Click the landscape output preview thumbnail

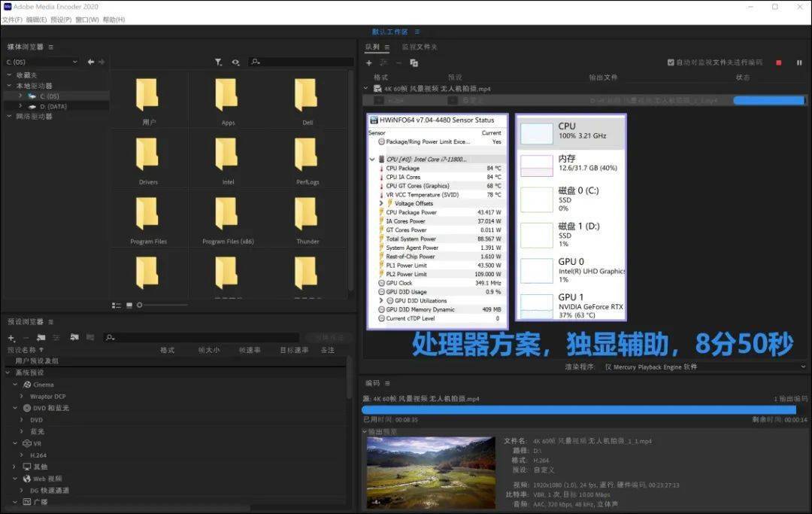click(431, 472)
